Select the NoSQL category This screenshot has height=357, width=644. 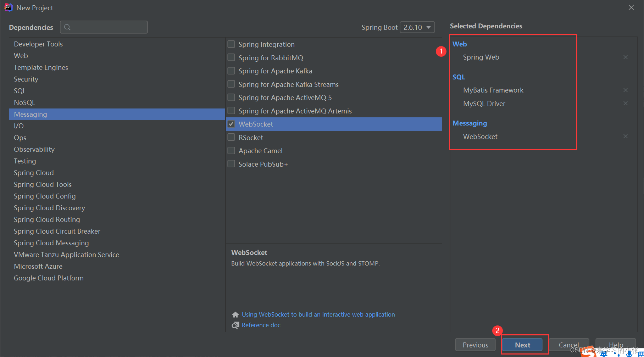pyautogui.click(x=117, y=102)
